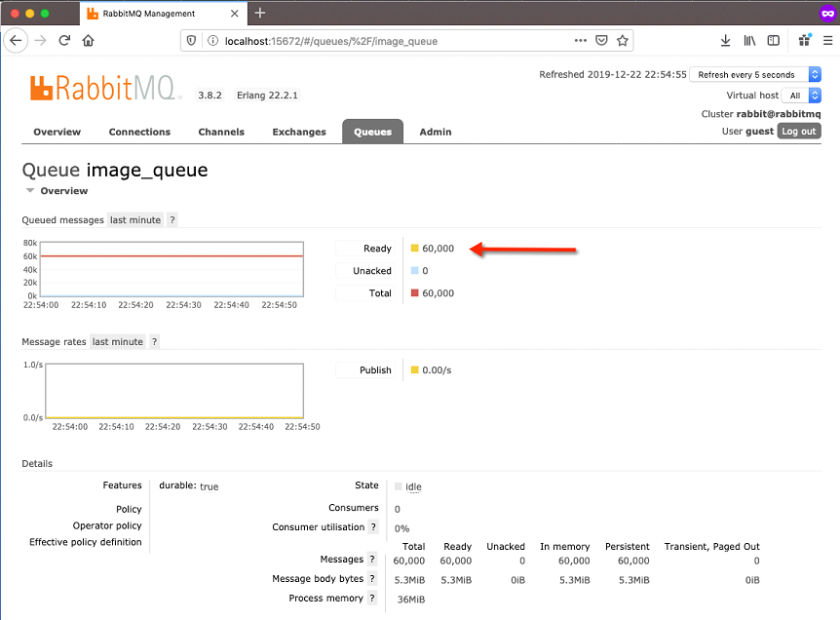Screen dimensions: 840x620
Task: Reload the page using the refresh icon
Action: (x=64, y=40)
